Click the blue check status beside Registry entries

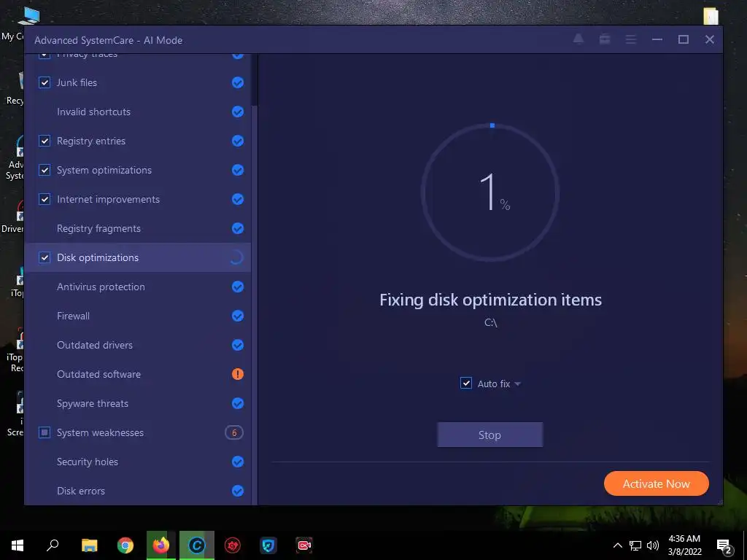click(x=238, y=141)
